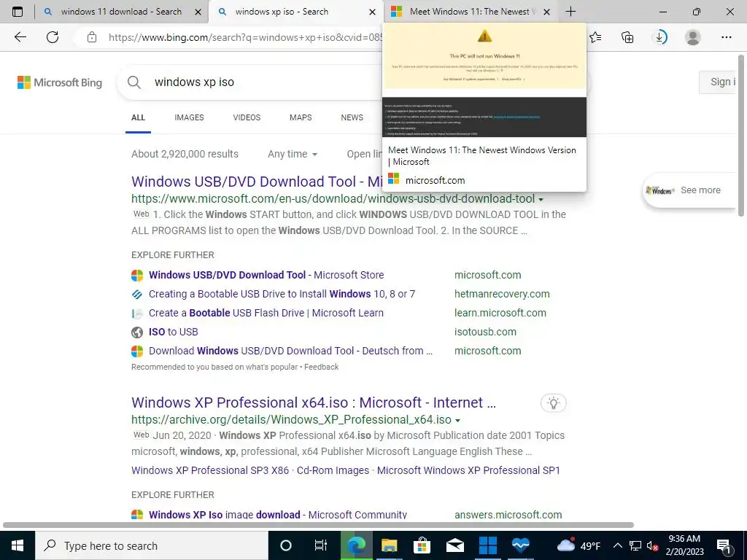Open Create a Bootable USB Flash Drive link
Image resolution: width=747 pixels, height=560 pixels.
click(266, 314)
